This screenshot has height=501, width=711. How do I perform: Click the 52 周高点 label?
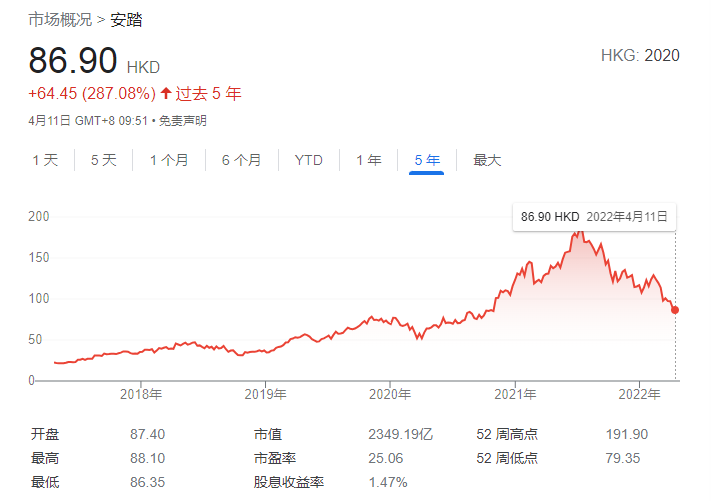(x=507, y=434)
